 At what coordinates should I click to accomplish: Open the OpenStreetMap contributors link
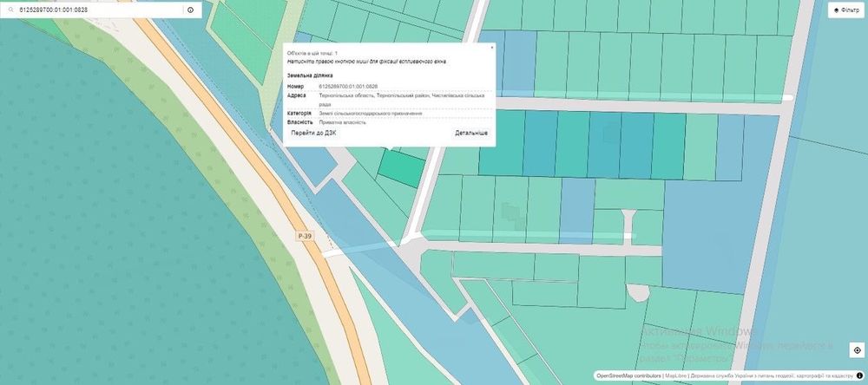pyautogui.click(x=628, y=375)
